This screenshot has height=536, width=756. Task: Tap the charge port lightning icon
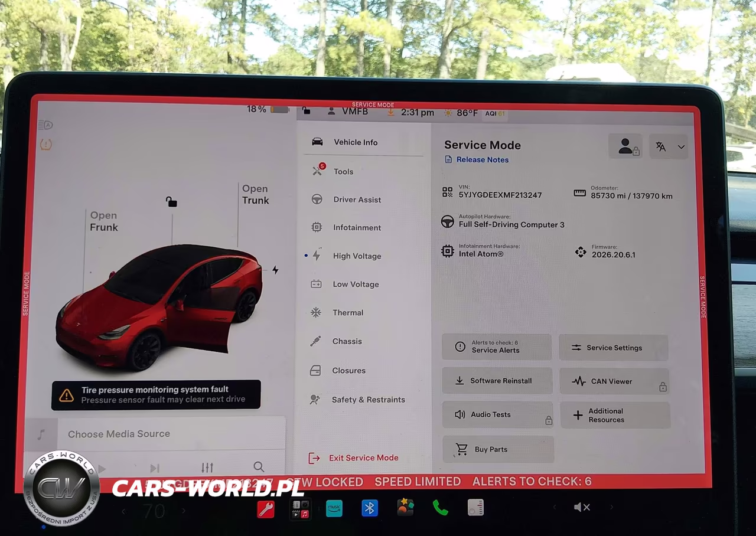pos(275,270)
